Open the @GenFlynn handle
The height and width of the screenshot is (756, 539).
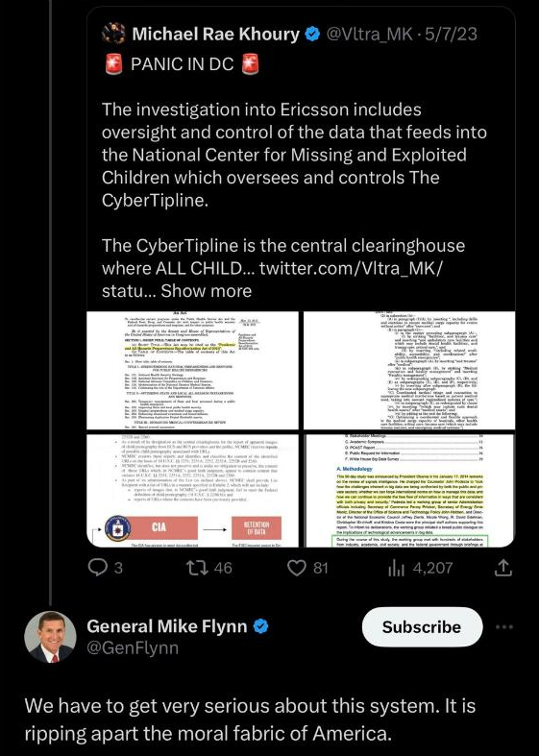point(133,647)
